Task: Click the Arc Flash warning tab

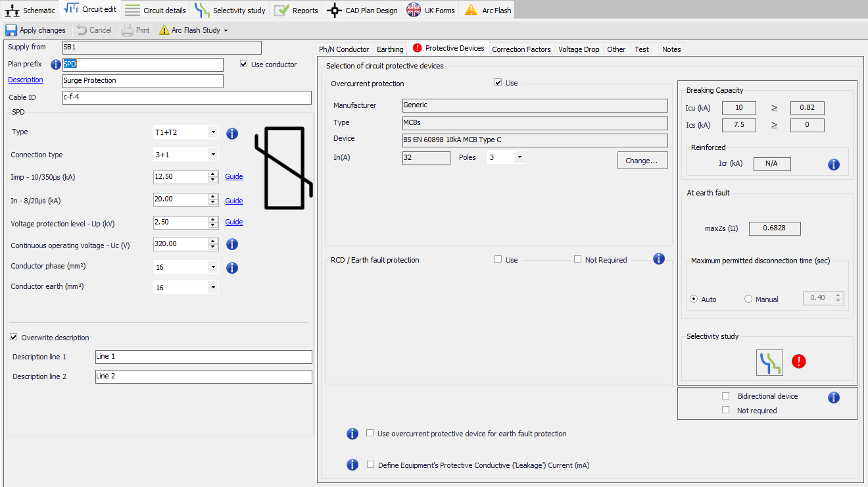Action: tap(487, 10)
